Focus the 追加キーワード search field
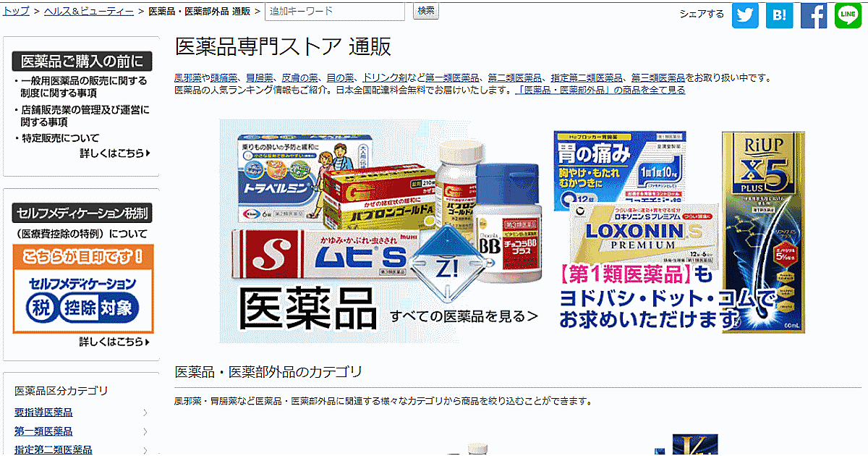 (335, 11)
